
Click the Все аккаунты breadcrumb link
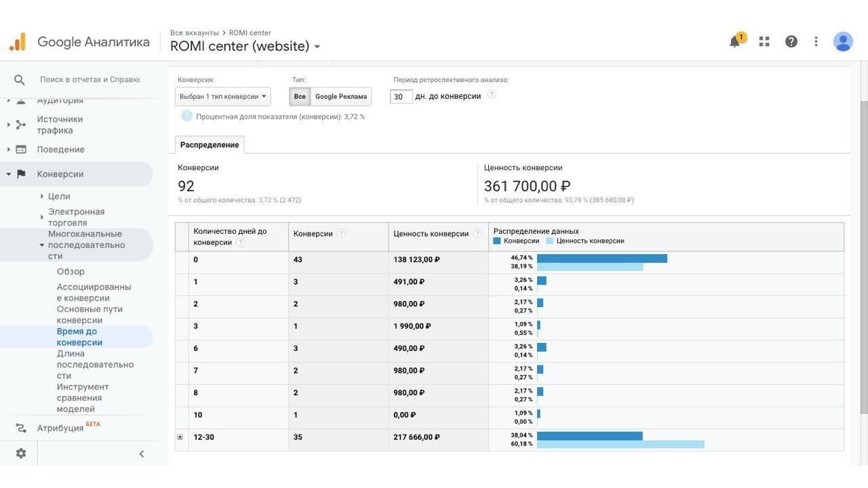(x=194, y=33)
